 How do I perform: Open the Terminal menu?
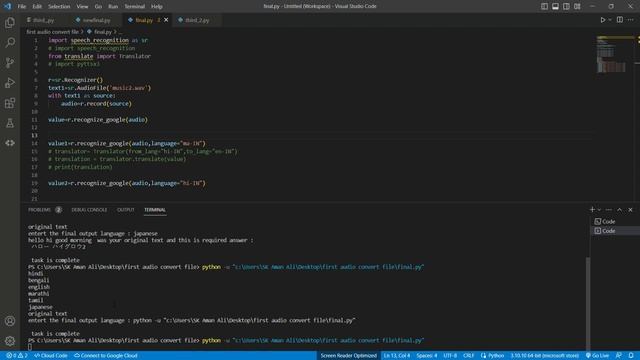[135, 6]
